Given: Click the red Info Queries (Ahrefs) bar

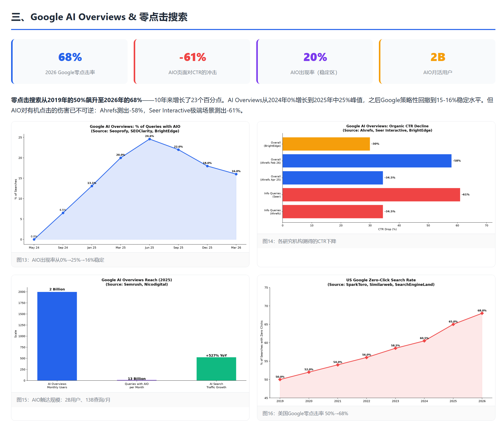Looking at the screenshot, I should click(333, 211).
